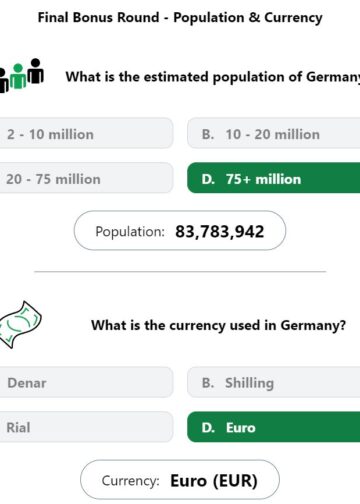Click the Germany currency question text

point(219,325)
